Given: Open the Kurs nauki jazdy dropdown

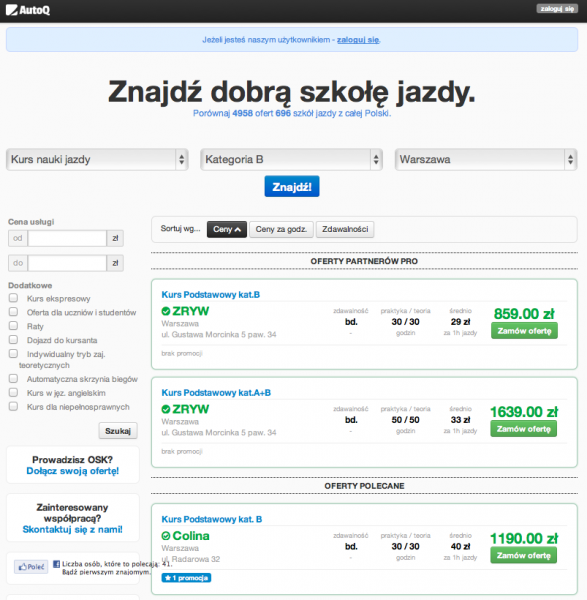Looking at the screenshot, I should click(97, 160).
